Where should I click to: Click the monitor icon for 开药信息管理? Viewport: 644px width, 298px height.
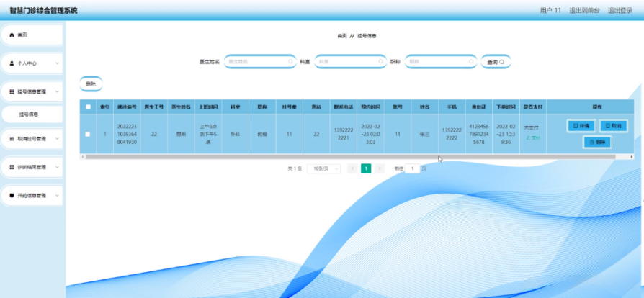(x=12, y=196)
